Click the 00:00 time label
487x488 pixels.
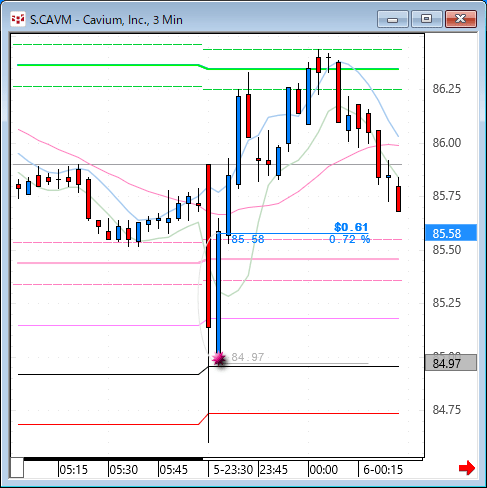point(324,470)
